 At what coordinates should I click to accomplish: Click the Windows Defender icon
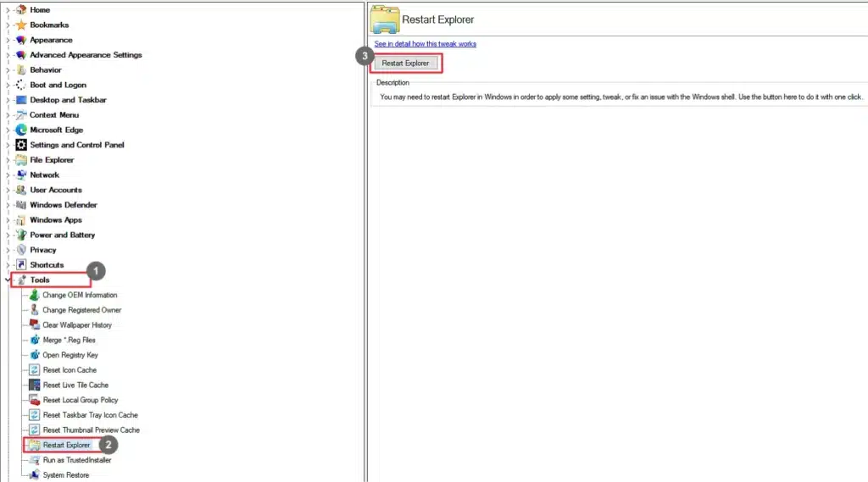point(21,205)
